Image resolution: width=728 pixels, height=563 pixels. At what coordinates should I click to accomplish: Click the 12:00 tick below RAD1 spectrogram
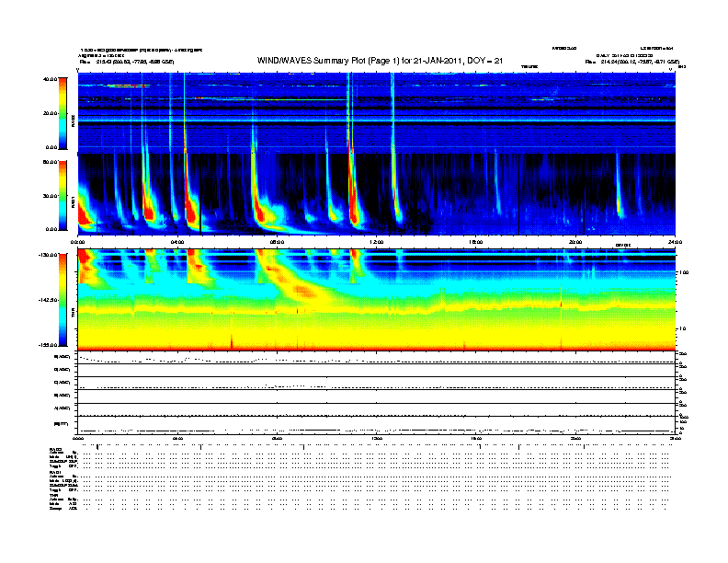point(377,242)
